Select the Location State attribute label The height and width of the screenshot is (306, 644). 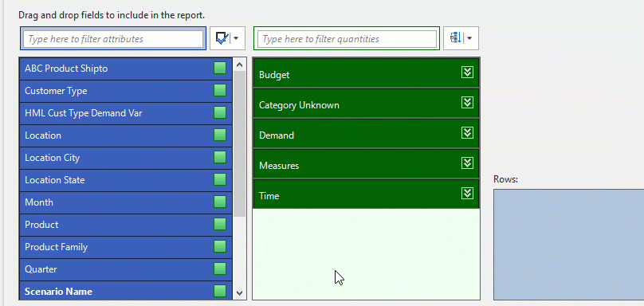[x=55, y=180]
